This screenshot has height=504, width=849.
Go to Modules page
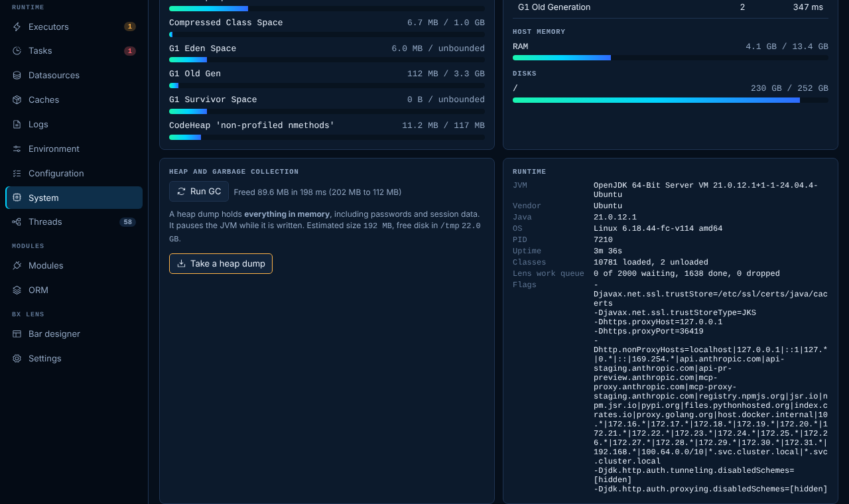74,266
